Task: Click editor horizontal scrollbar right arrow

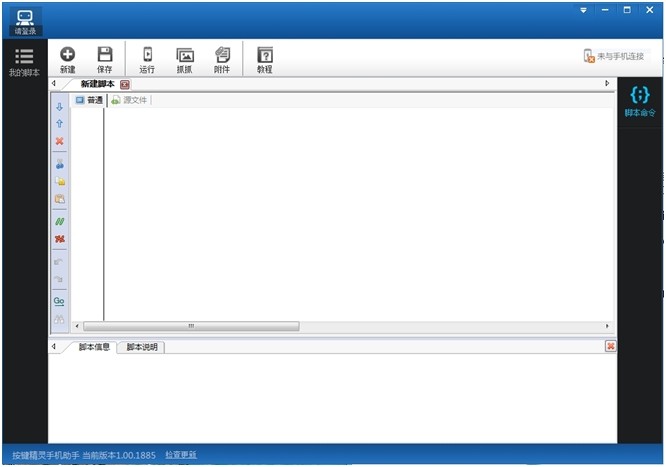Action: pyautogui.click(x=607, y=326)
